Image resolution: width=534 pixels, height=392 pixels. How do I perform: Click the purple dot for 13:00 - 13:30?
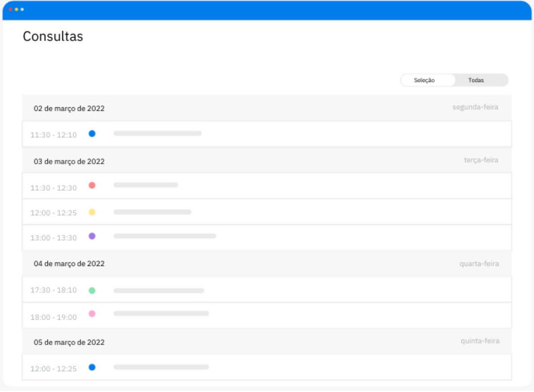coord(92,236)
